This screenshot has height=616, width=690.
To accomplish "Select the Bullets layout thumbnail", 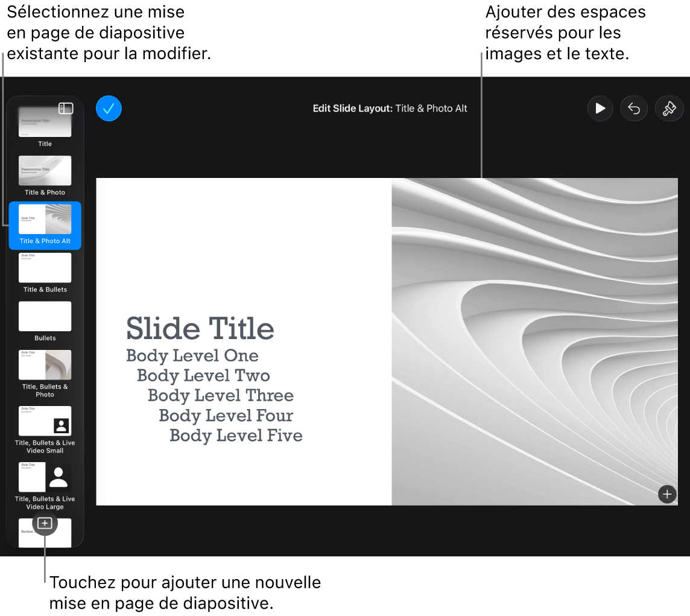I will 45,316.
